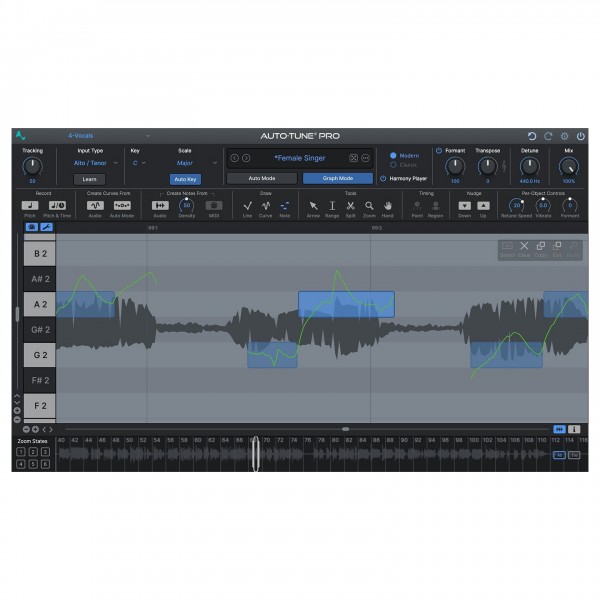Viewport: 600px width, 600px height.
Task: Click the Tracking knob
Action: [33, 166]
